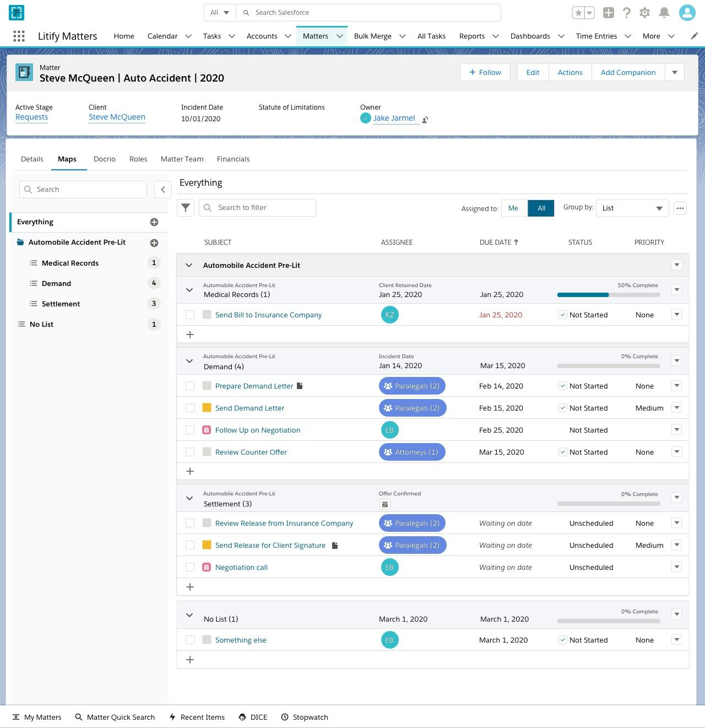
Task: Collapse the Settlement (3) list
Action: (189, 498)
